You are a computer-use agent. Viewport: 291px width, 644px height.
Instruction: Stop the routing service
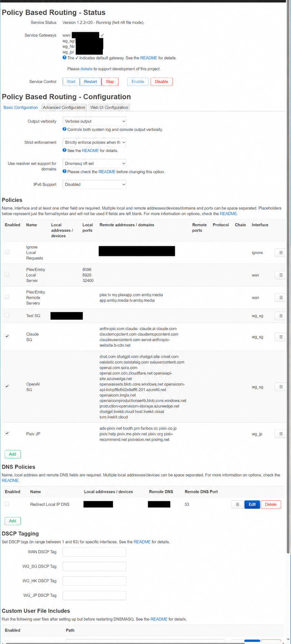[110, 82]
